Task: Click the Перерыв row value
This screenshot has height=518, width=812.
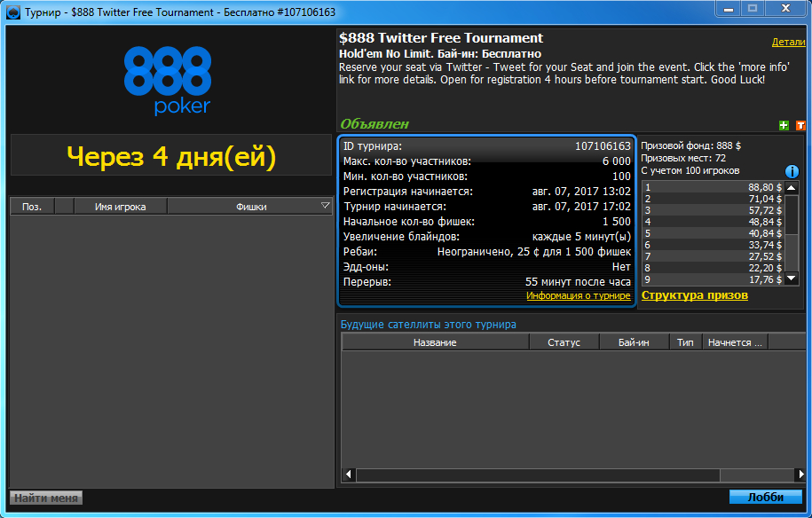Action: coord(578,282)
